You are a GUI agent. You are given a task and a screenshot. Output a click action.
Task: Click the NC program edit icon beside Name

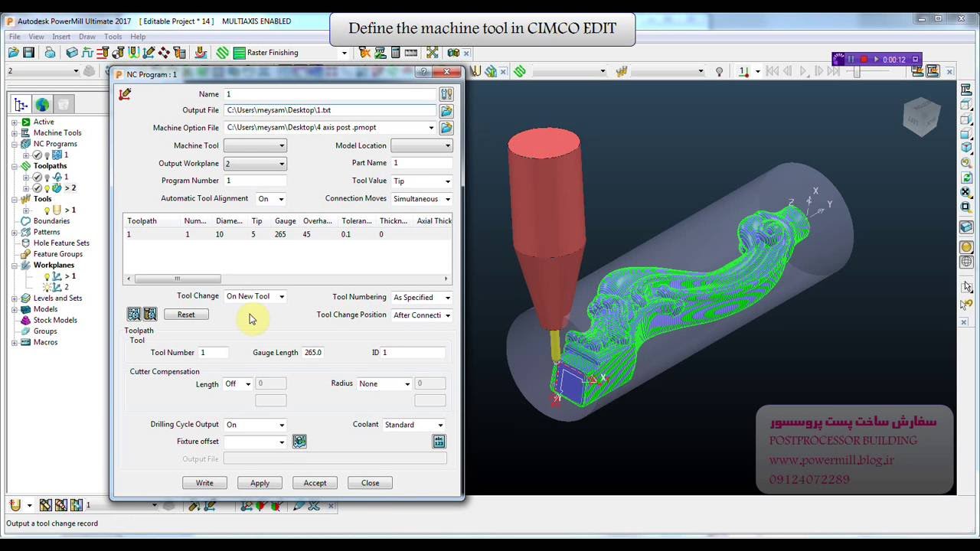[125, 94]
